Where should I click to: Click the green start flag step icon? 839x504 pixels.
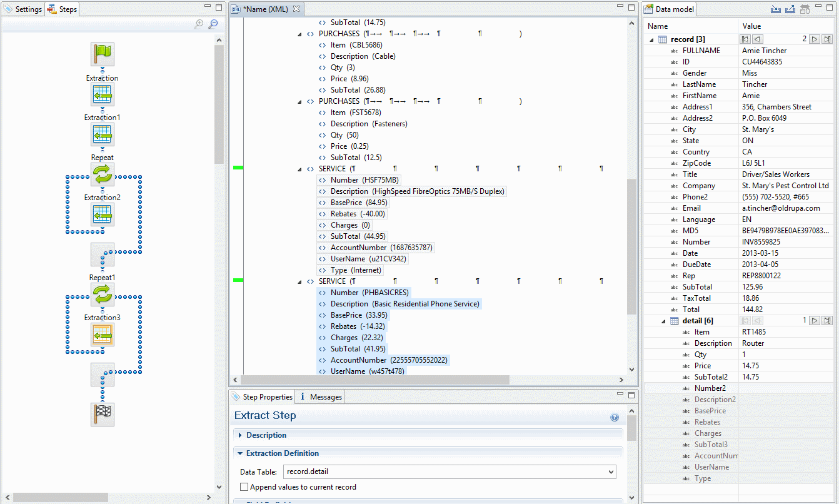[103, 54]
